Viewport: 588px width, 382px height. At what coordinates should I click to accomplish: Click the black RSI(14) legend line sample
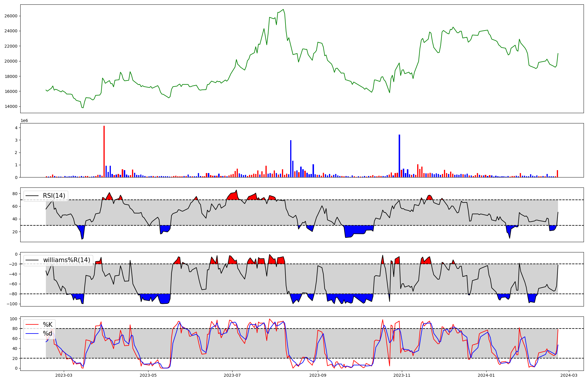tap(32, 196)
